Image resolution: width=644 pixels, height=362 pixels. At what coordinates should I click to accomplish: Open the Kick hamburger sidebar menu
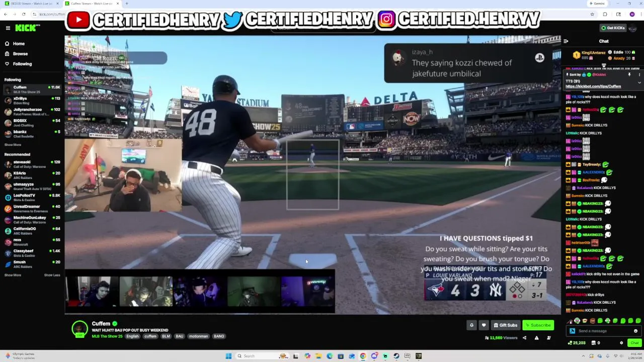8,28
